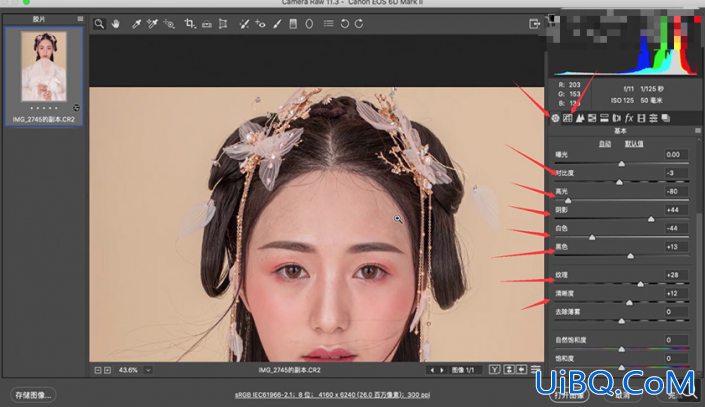The height and width of the screenshot is (407, 705).
Task: Open the preferences list icon
Action: (x=329, y=23)
